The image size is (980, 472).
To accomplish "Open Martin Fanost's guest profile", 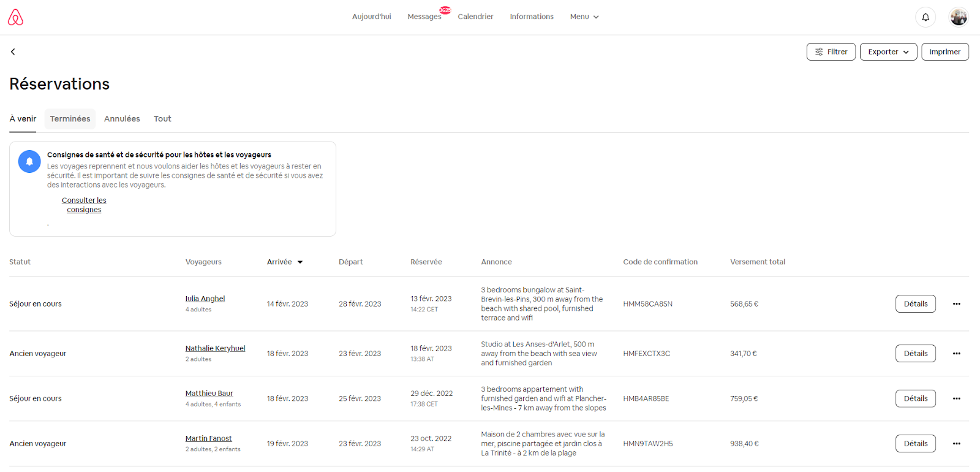I will 208,439.
